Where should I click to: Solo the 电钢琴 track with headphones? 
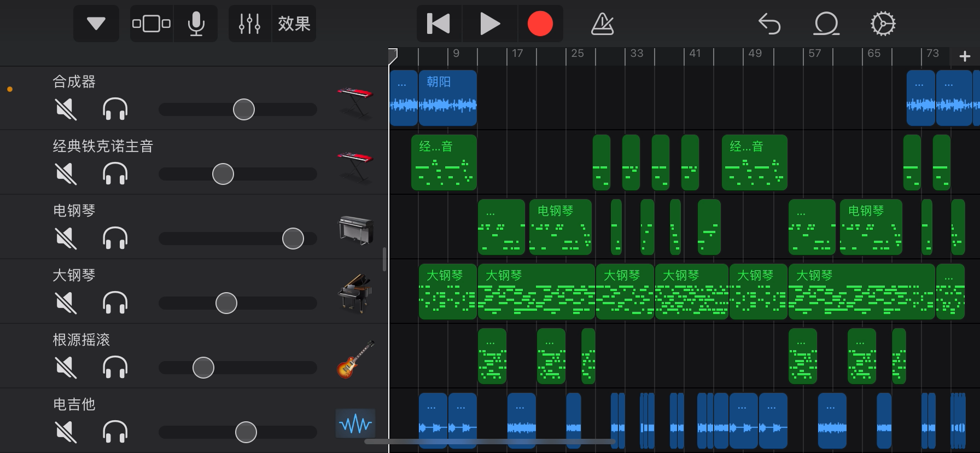click(115, 239)
